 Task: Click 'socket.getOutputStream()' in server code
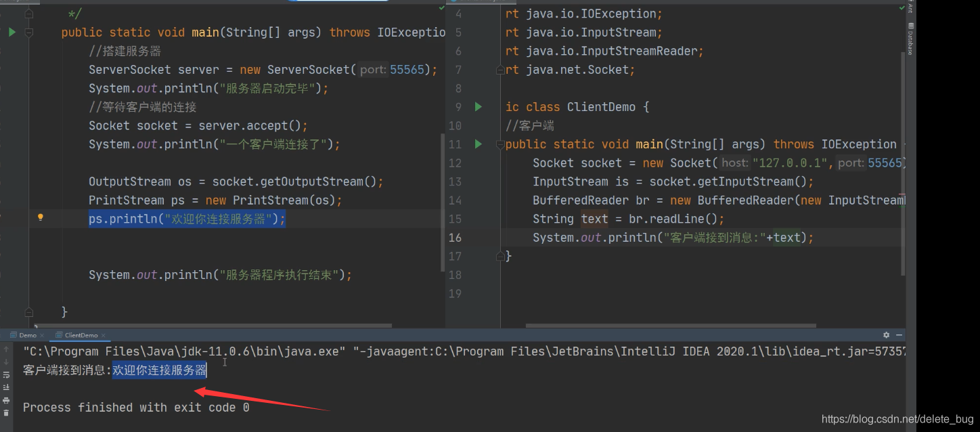(x=295, y=181)
